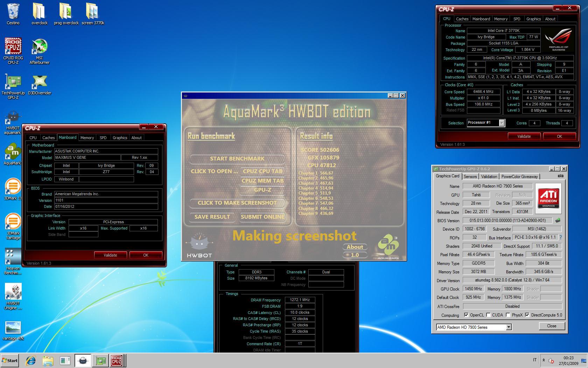The height and width of the screenshot is (368, 588).
Task: Open third pinned taskbar document program
Action: point(65,360)
